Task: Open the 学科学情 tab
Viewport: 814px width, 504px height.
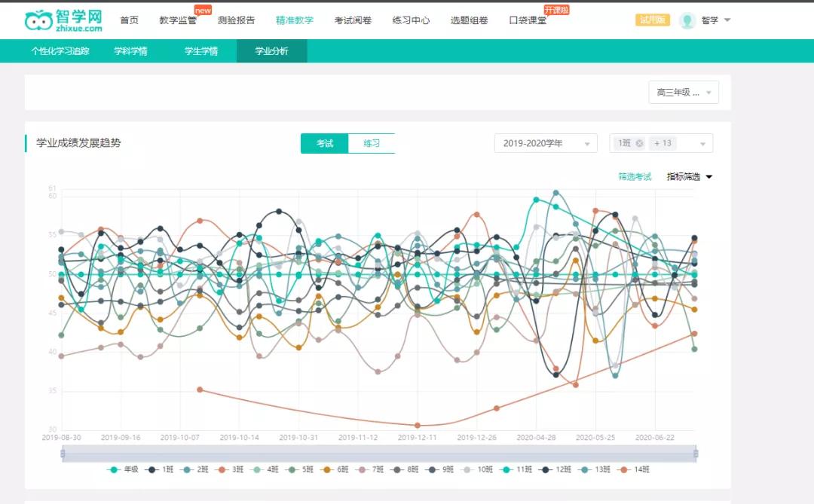Action: (132, 51)
